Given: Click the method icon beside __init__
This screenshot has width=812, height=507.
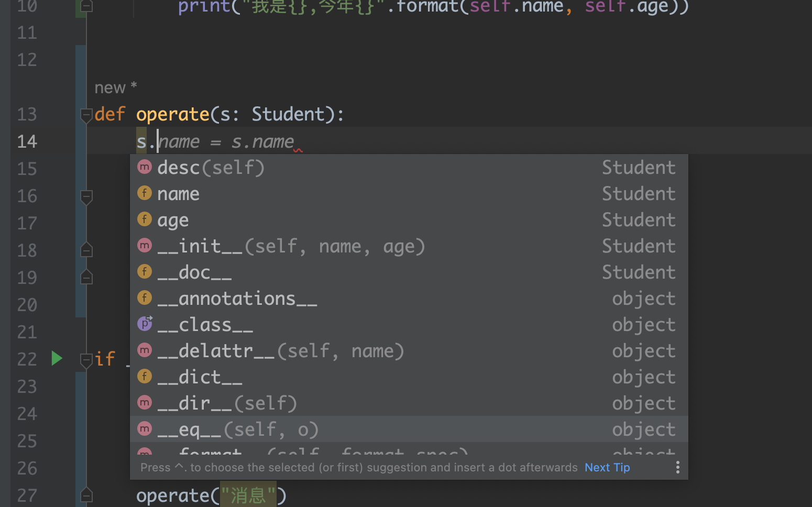Looking at the screenshot, I should coord(145,246).
